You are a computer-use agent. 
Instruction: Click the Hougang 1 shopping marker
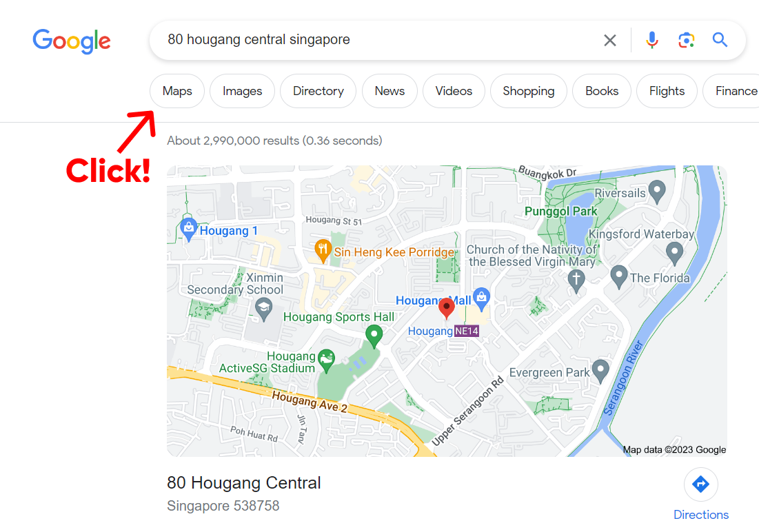188,229
